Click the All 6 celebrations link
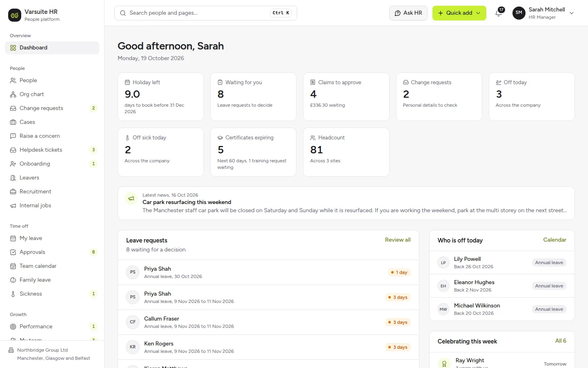The height and width of the screenshot is (368, 588). point(561,341)
